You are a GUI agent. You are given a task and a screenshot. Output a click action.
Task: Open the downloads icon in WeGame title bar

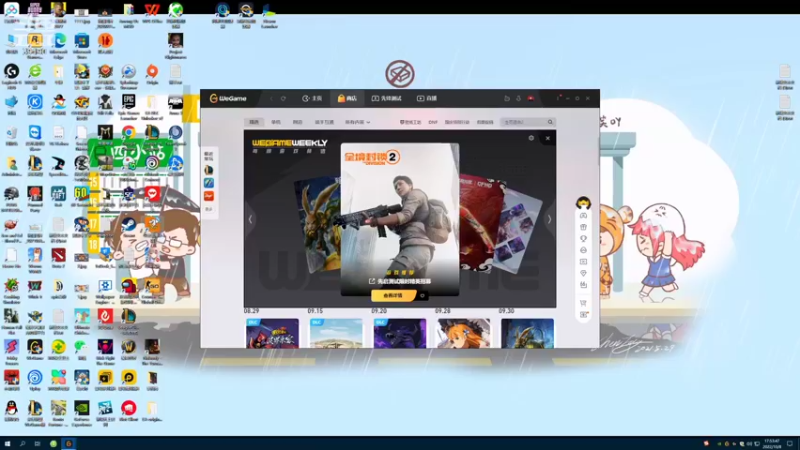[x=518, y=98]
